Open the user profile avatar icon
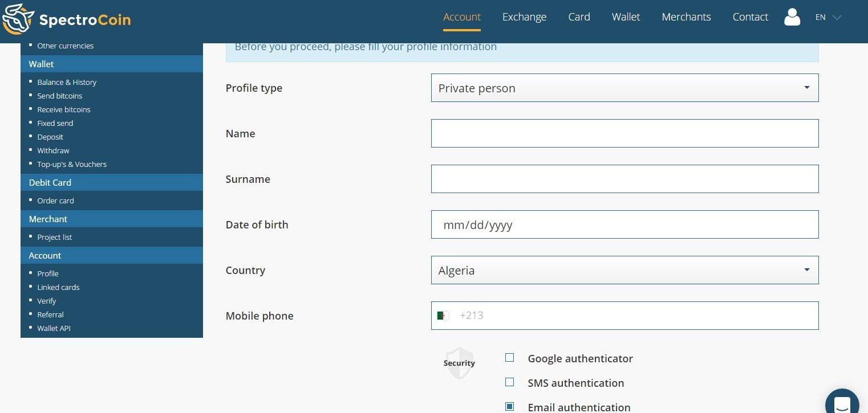868x413 pixels. pos(792,17)
